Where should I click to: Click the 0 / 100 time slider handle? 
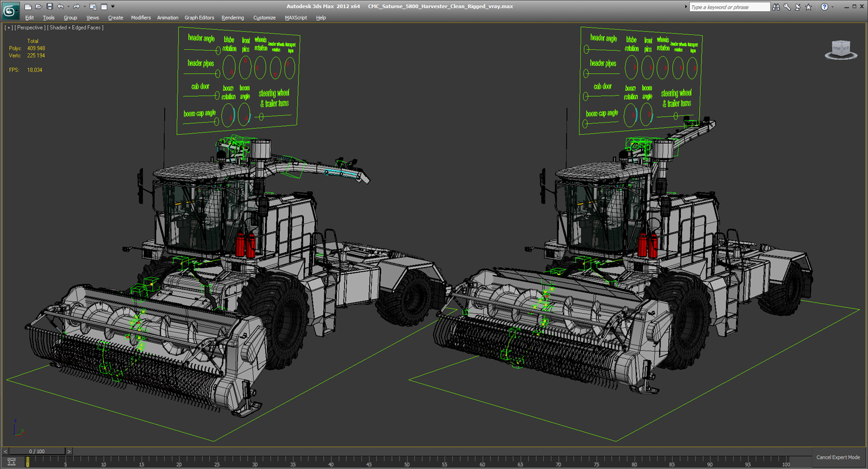tap(36, 451)
